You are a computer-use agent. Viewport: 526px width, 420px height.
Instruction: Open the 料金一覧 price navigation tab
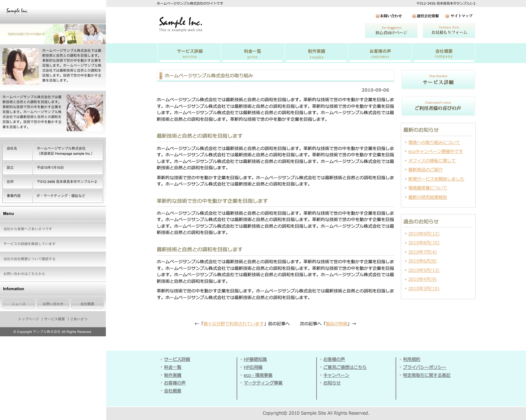tap(253, 53)
